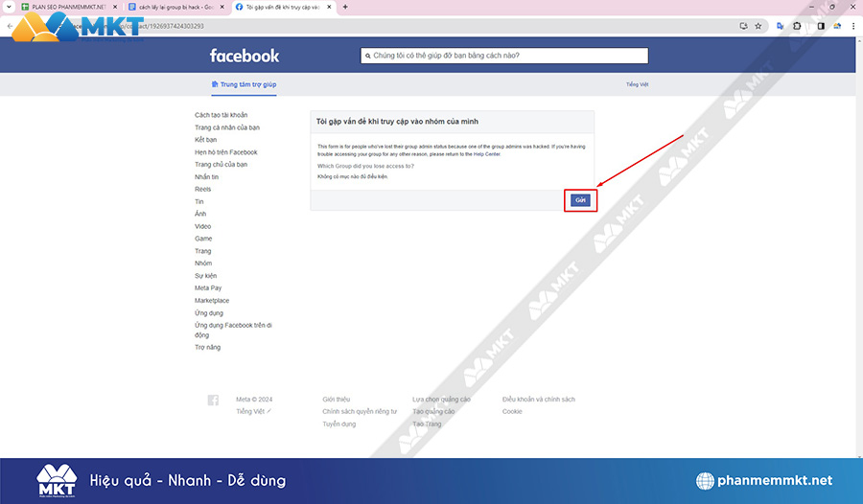Open 'Cách tạo tài khoản' sidebar link
Viewport: 863px width, 504px height.
pyautogui.click(x=221, y=115)
